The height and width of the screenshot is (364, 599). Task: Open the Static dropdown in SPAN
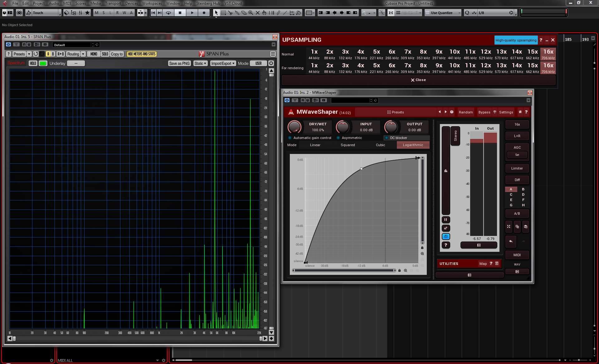(200, 63)
